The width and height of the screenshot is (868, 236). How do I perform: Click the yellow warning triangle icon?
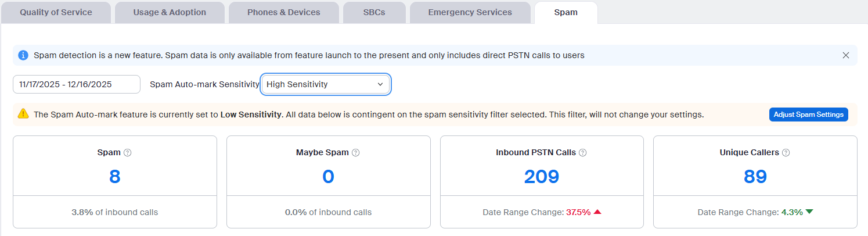pyautogui.click(x=23, y=114)
